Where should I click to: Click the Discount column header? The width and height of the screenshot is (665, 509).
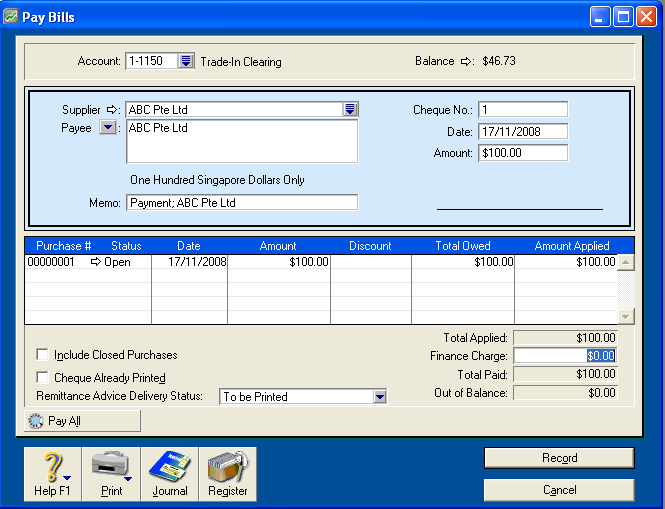tap(370, 246)
